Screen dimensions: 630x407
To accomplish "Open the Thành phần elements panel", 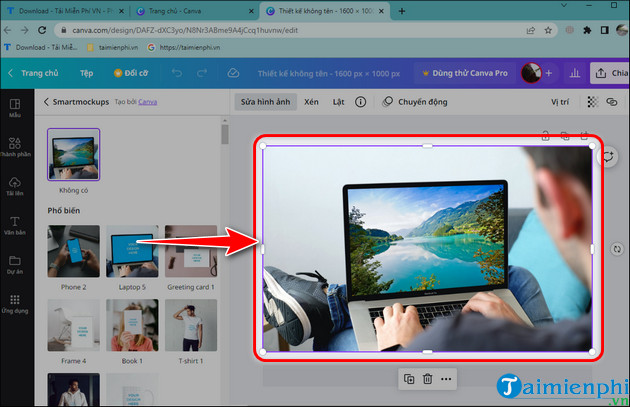I will pos(15,147).
